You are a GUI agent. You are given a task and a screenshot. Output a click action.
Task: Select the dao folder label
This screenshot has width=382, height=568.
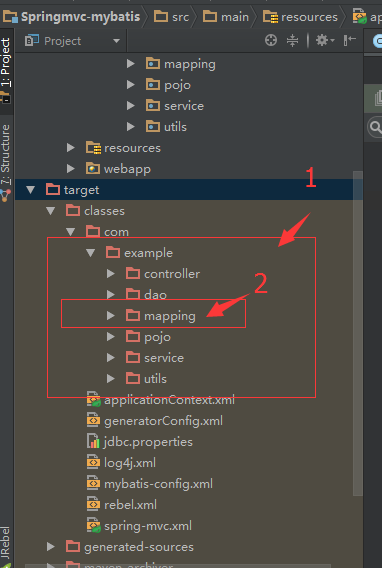(x=155, y=295)
